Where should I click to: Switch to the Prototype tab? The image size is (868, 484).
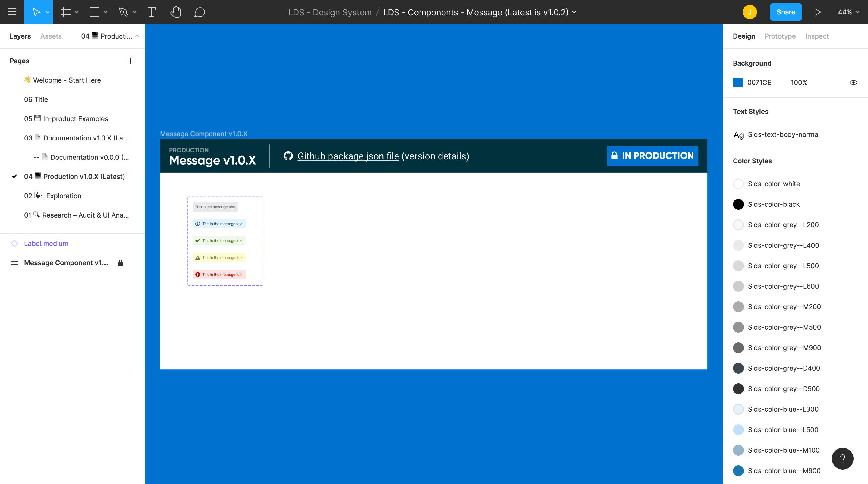coord(780,36)
